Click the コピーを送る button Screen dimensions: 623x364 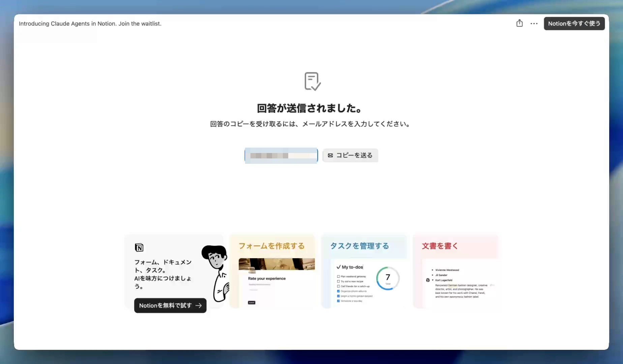coord(350,155)
